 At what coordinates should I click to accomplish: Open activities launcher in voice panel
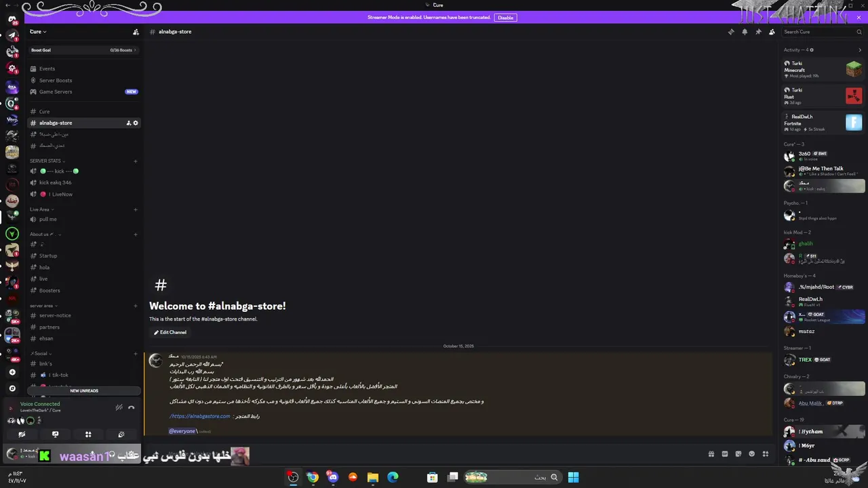pyautogui.click(x=88, y=434)
